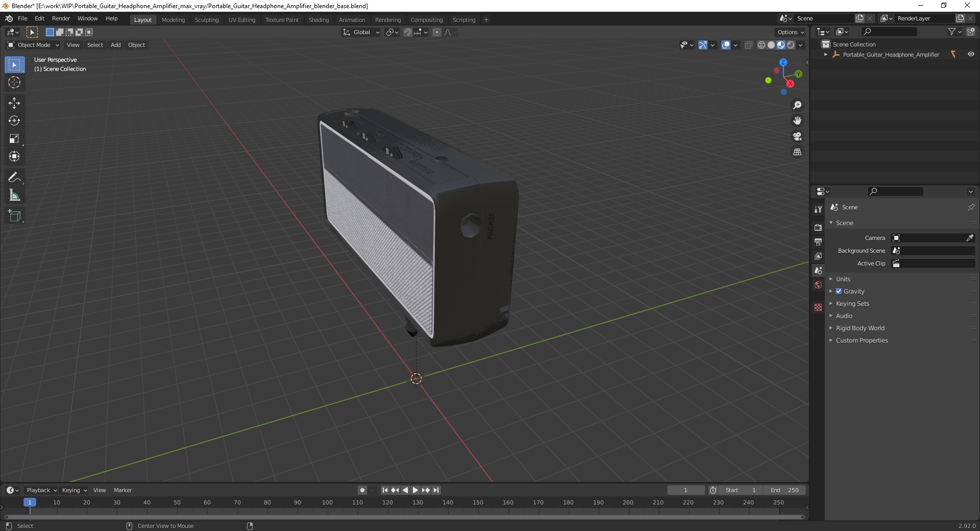This screenshot has width=980, height=531.
Task: Open the Global transform orientation dropdown
Action: click(x=361, y=32)
